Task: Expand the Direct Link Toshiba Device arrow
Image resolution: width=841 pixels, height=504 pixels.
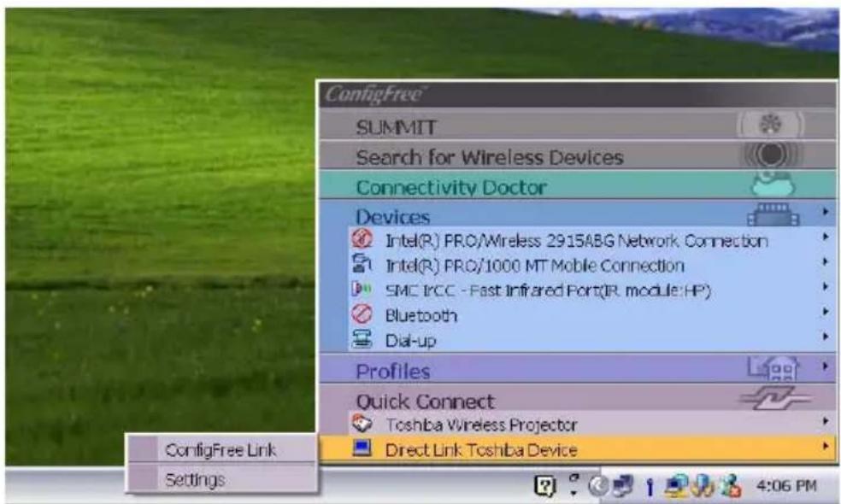Action: pos(825,446)
